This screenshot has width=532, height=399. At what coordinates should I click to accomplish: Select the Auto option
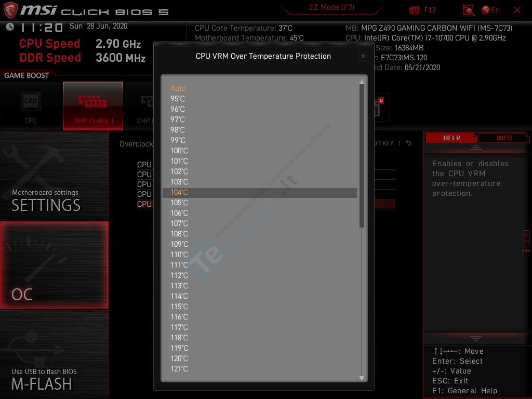pos(260,88)
